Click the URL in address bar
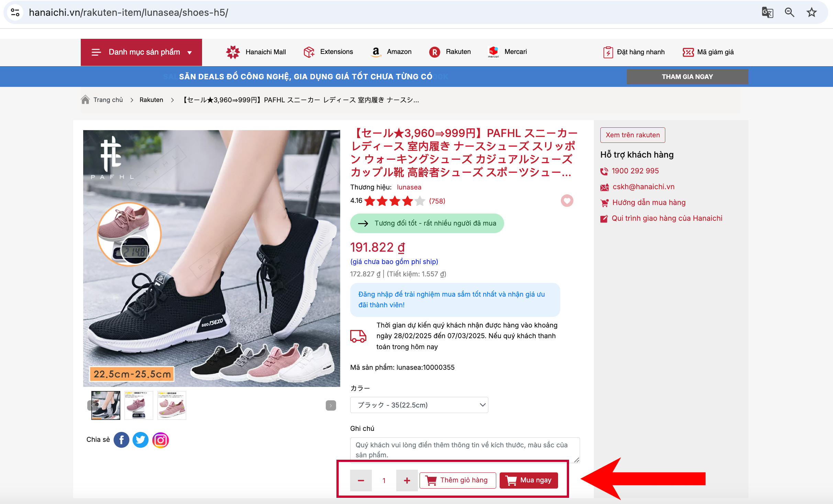The width and height of the screenshot is (833, 504). (x=129, y=13)
